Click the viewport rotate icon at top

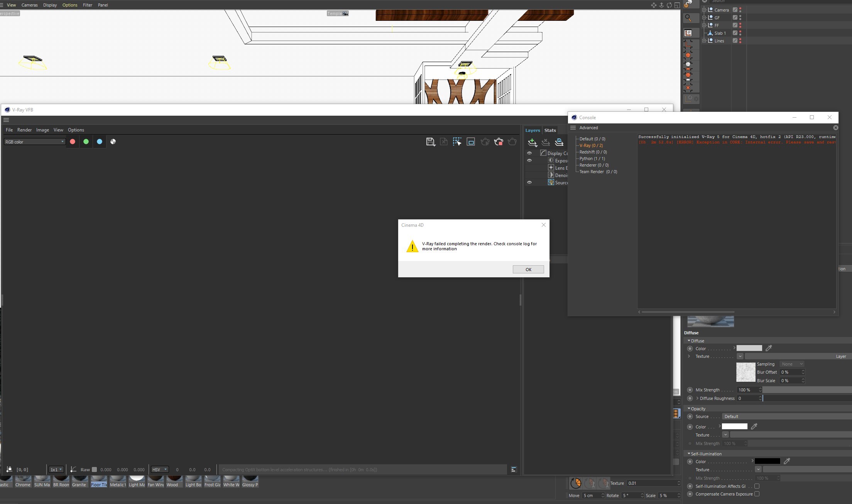[669, 5]
